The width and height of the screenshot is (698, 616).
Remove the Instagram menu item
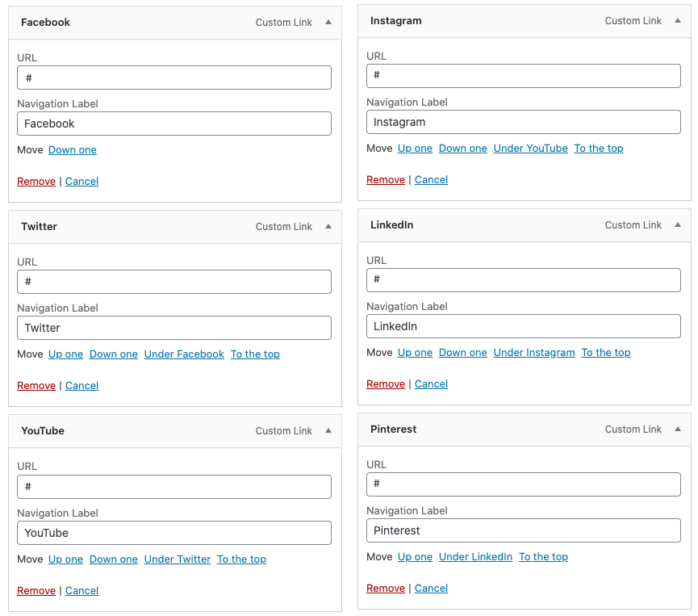click(386, 179)
